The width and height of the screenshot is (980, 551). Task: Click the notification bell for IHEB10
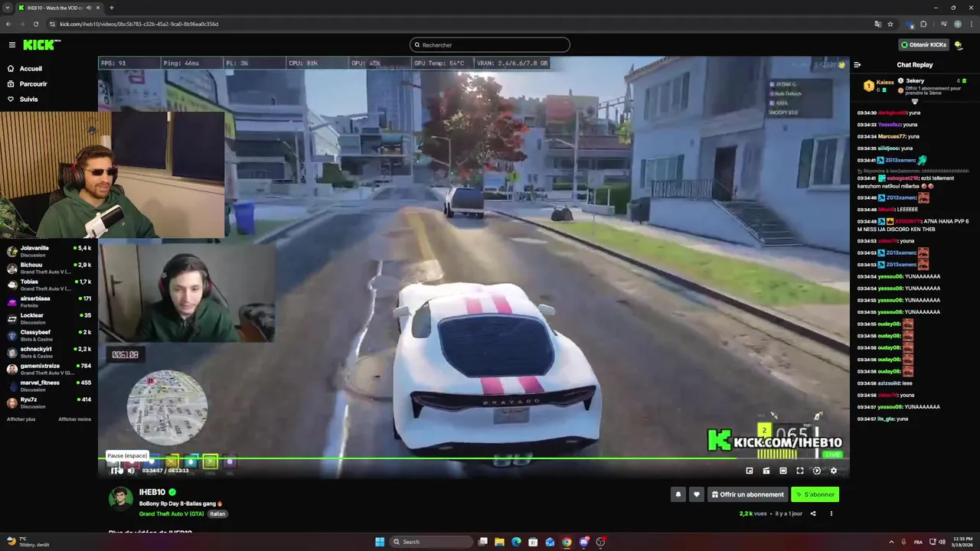pos(678,494)
